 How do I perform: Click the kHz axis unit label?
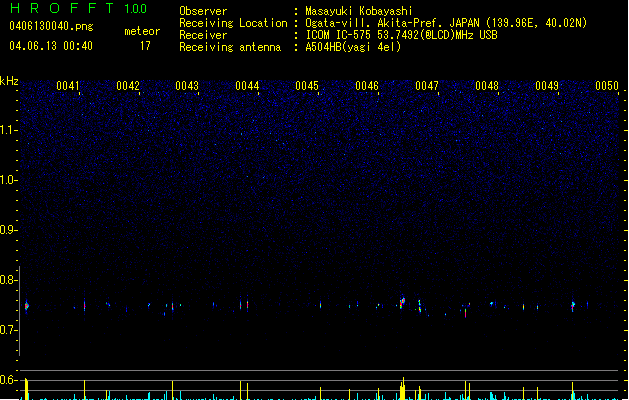pyautogui.click(x=9, y=81)
